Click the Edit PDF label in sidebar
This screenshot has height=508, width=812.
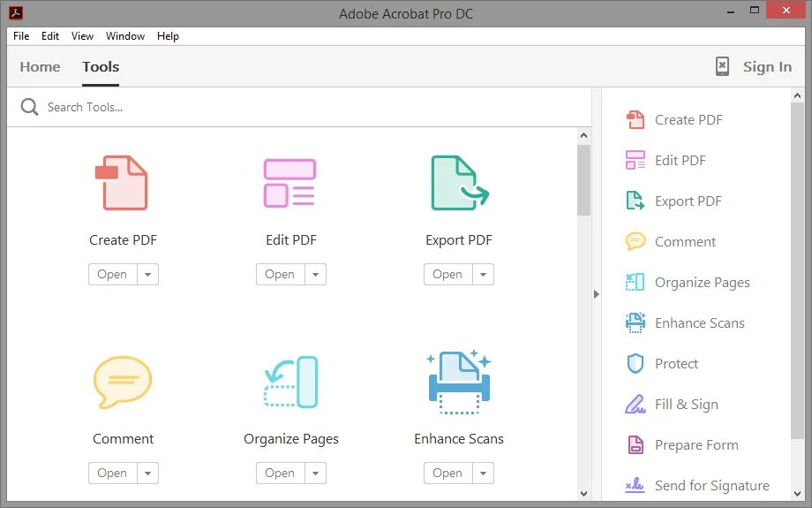(680, 160)
